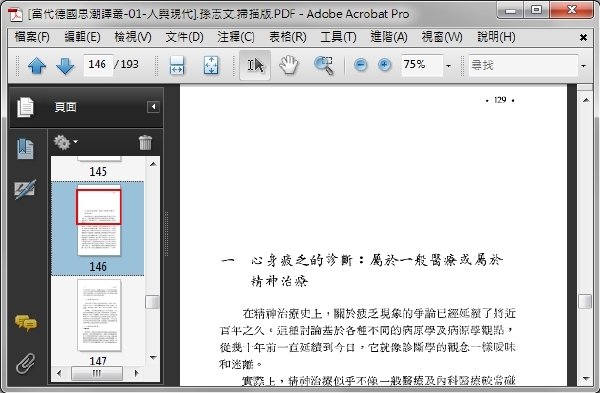Open the 檢視(V) menu
Screen dimensions: 600x393
point(133,37)
